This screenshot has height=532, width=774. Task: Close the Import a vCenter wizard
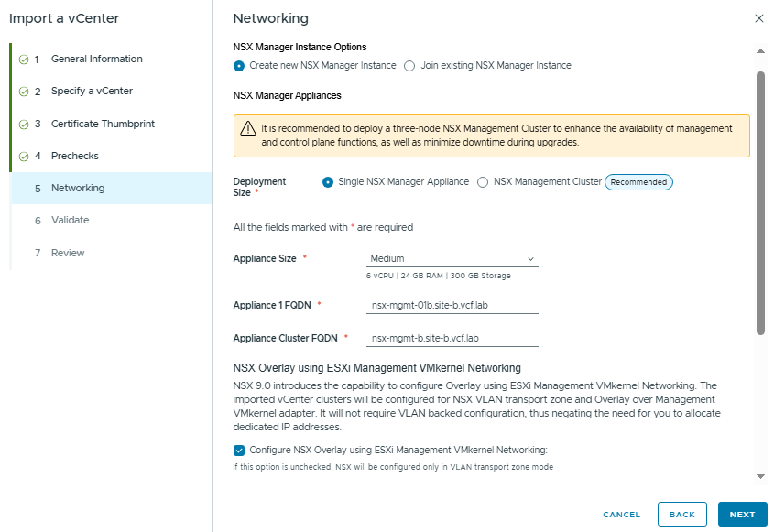click(x=758, y=18)
